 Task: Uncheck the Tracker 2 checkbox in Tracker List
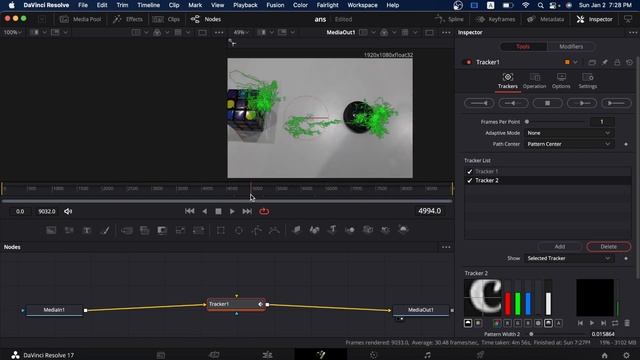[x=469, y=180]
